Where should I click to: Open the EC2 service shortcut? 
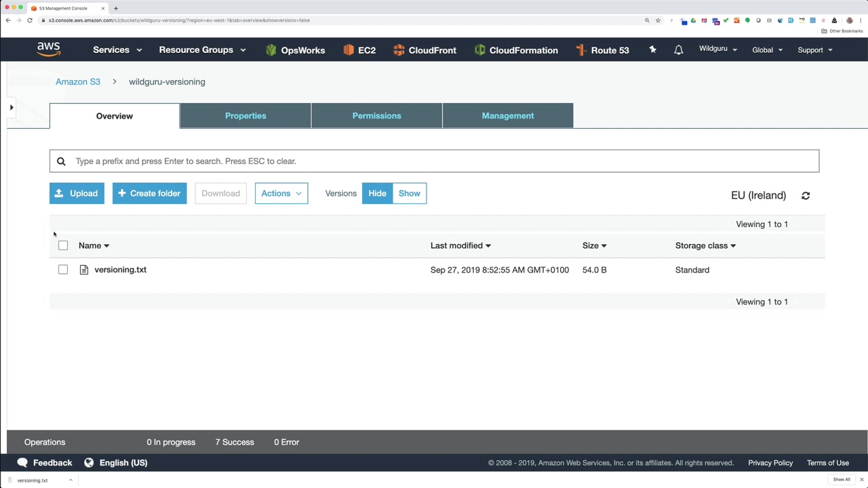[x=359, y=50]
